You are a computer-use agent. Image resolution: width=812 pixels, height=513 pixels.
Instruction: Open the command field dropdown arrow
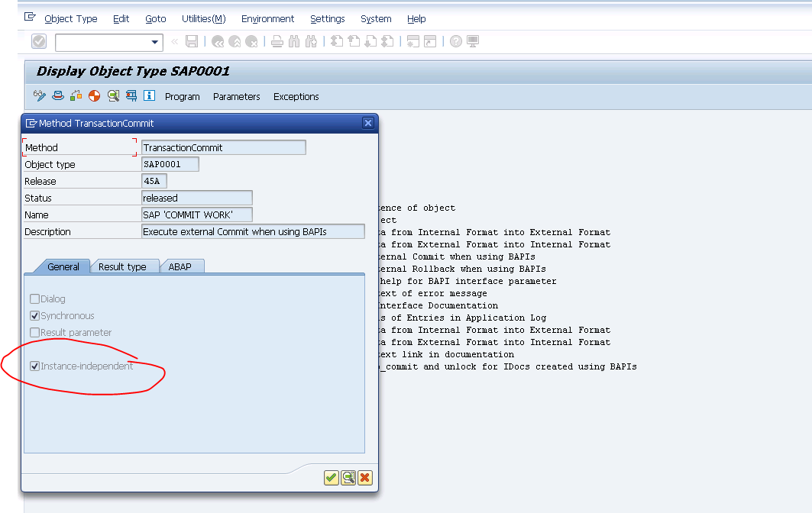click(x=153, y=43)
